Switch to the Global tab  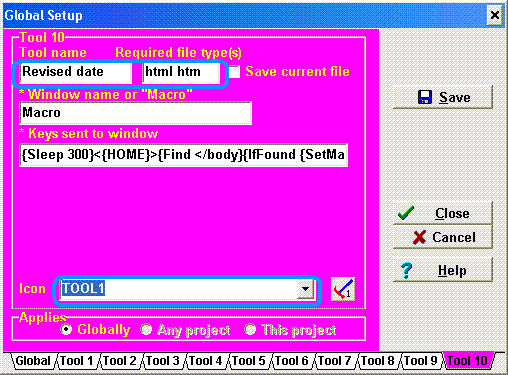click(33, 361)
